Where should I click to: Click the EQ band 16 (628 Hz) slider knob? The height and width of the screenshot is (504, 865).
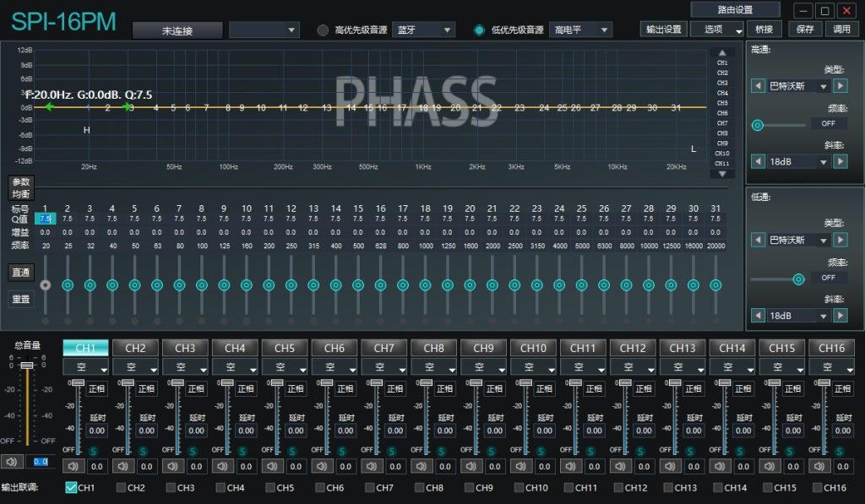(380, 285)
